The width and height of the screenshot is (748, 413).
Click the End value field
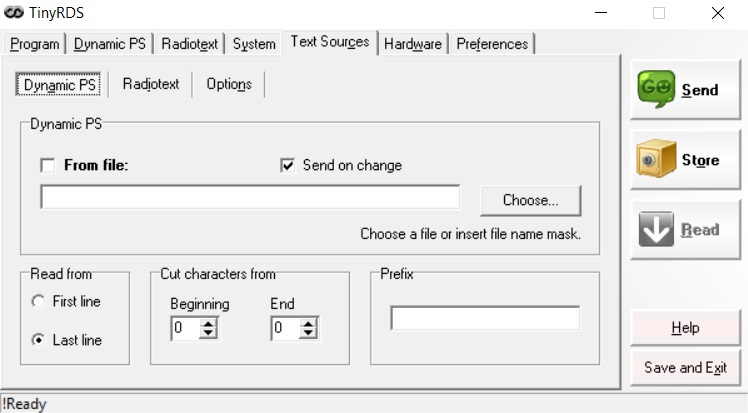(x=286, y=328)
